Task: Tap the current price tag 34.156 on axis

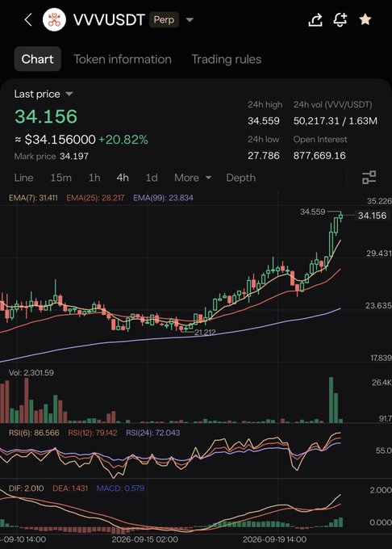Action: (x=372, y=216)
